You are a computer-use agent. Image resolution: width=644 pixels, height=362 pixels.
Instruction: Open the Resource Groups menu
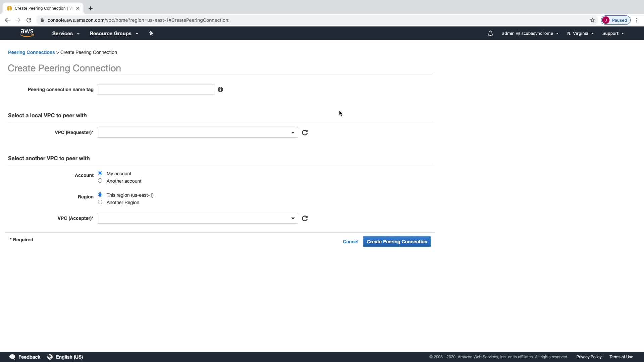[114, 34]
